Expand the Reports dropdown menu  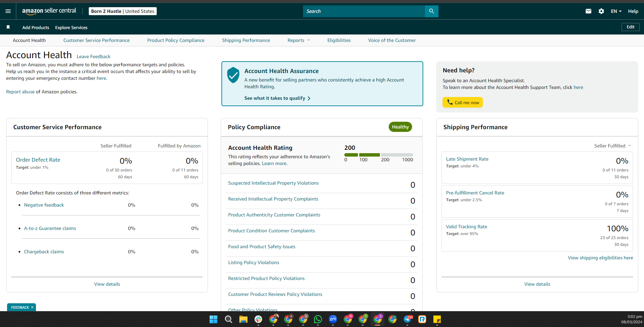click(x=299, y=40)
